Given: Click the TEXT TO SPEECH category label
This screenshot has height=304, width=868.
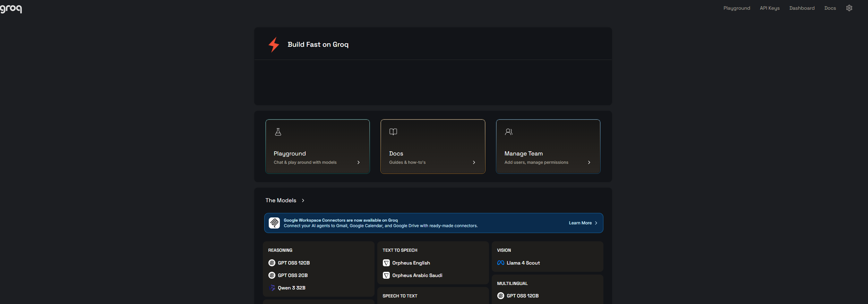Looking at the screenshot, I should (x=400, y=250).
